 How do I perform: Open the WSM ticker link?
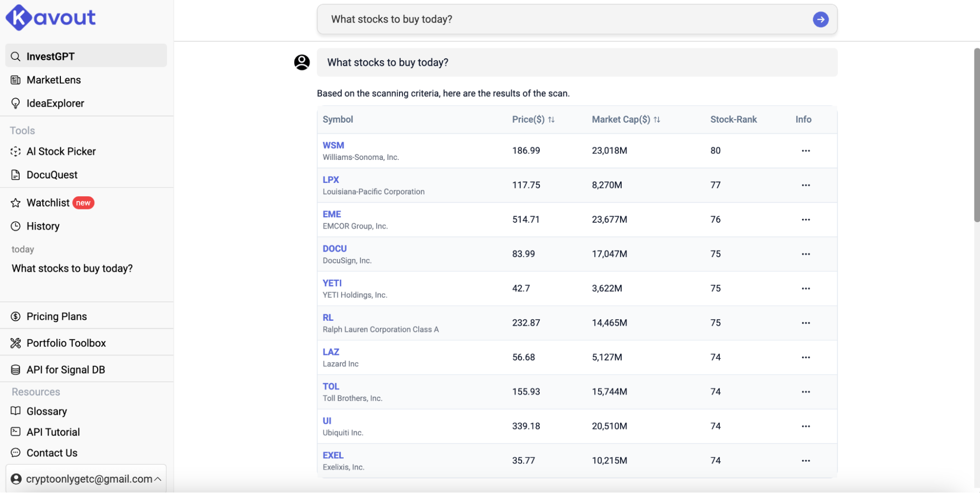[x=333, y=146]
